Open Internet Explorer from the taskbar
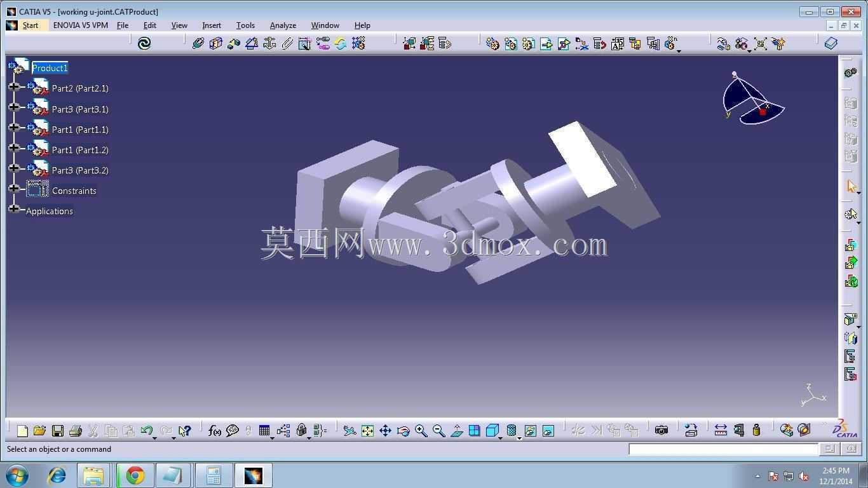868x488 pixels. tap(57, 475)
